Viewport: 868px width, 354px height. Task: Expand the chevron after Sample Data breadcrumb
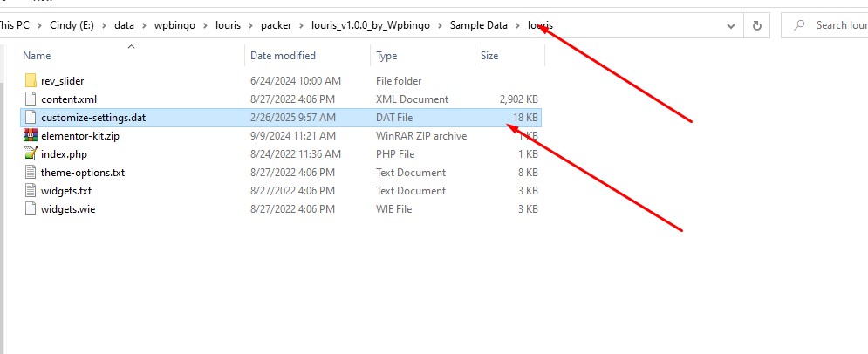[518, 25]
